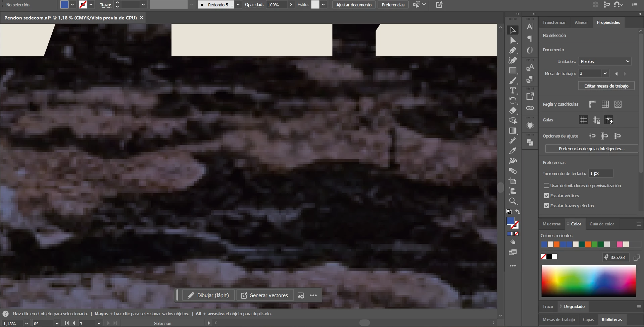Select the Rectangle tool

point(512,70)
